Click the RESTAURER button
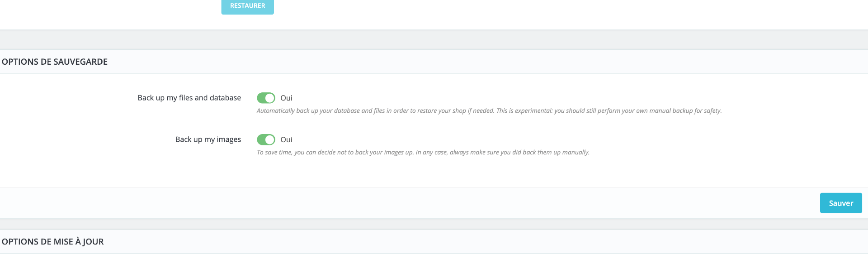This screenshot has width=868, height=264. coord(247,6)
